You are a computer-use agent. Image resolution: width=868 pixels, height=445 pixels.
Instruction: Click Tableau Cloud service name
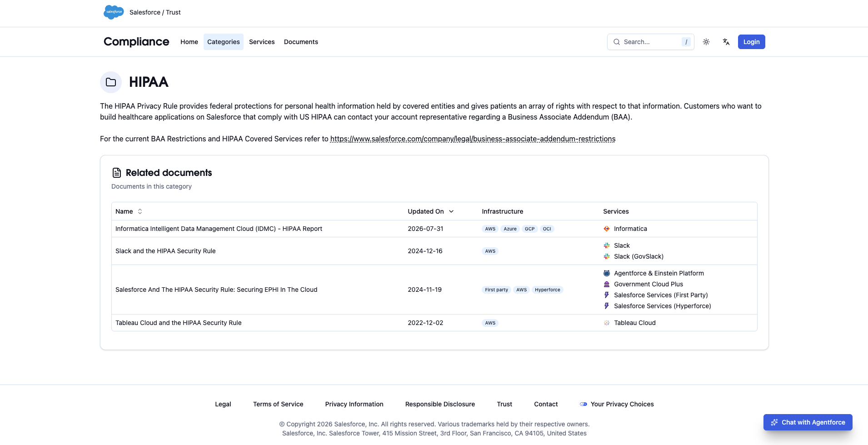(635, 323)
